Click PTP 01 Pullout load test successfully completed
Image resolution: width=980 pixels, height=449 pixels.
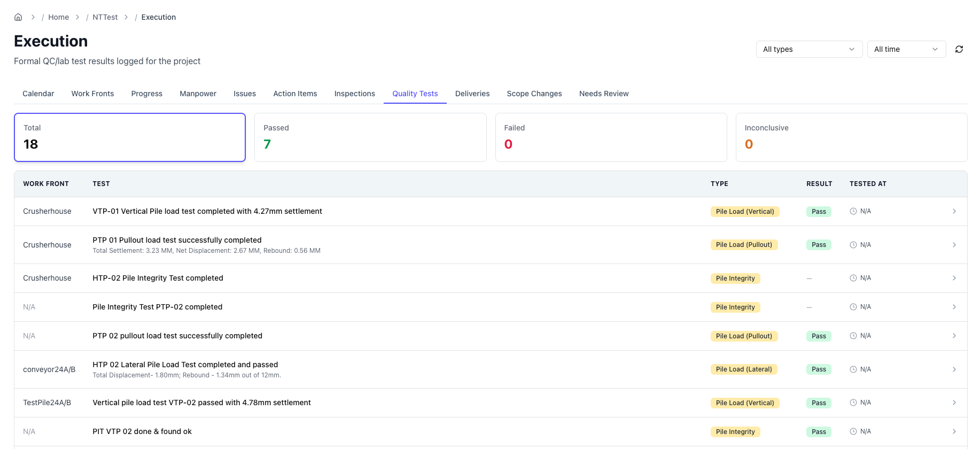[x=177, y=240]
